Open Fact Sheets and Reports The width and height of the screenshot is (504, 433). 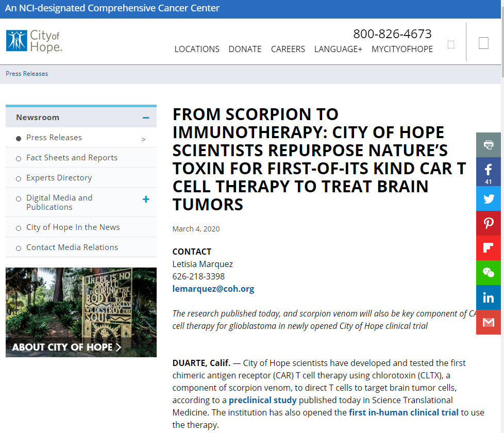pyautogui.click(x=72, y=158)
